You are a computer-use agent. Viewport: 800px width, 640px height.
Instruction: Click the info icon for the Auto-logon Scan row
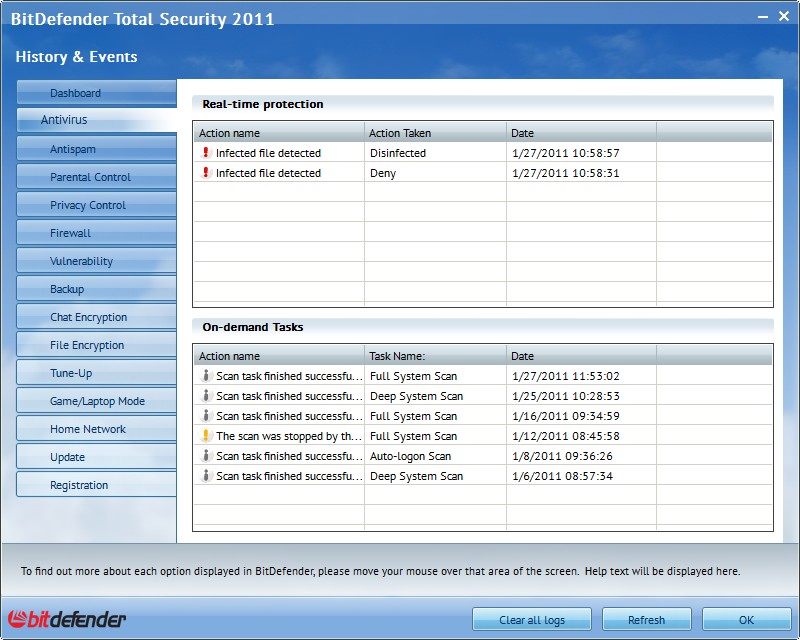click(206, 455)
